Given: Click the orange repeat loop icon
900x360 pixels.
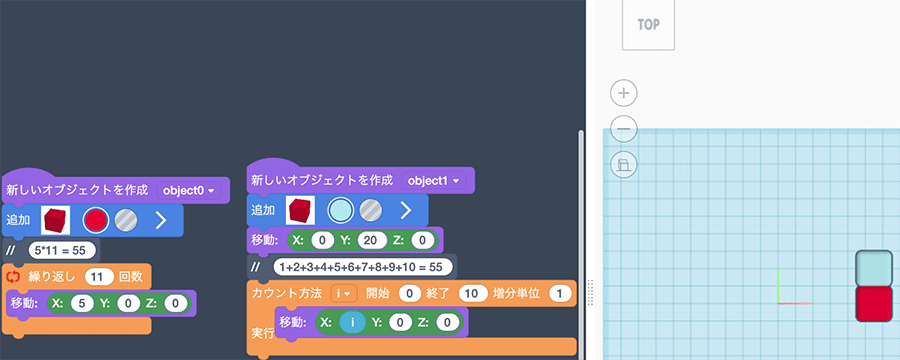Looking at the screenshot, I should pos(13,277).
